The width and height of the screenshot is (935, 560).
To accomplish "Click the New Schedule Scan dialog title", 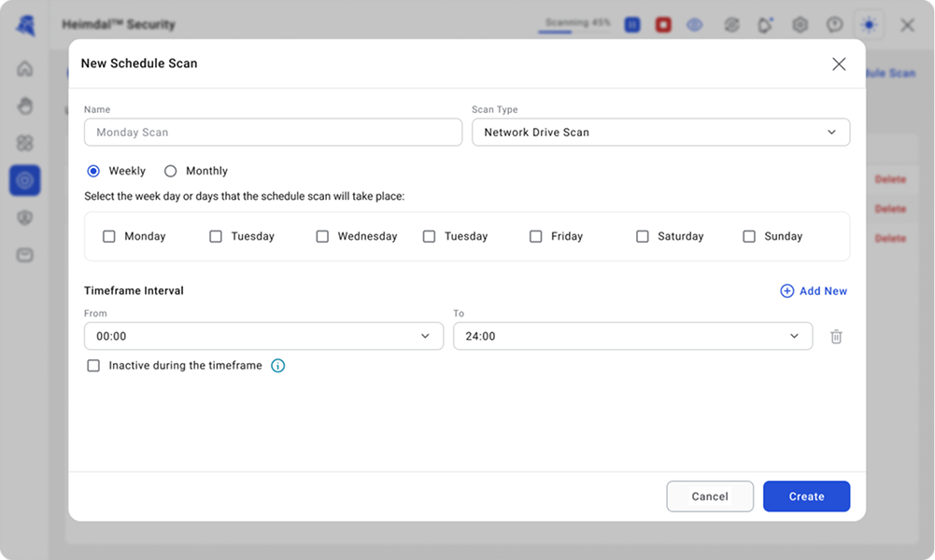I will [139, 63].
